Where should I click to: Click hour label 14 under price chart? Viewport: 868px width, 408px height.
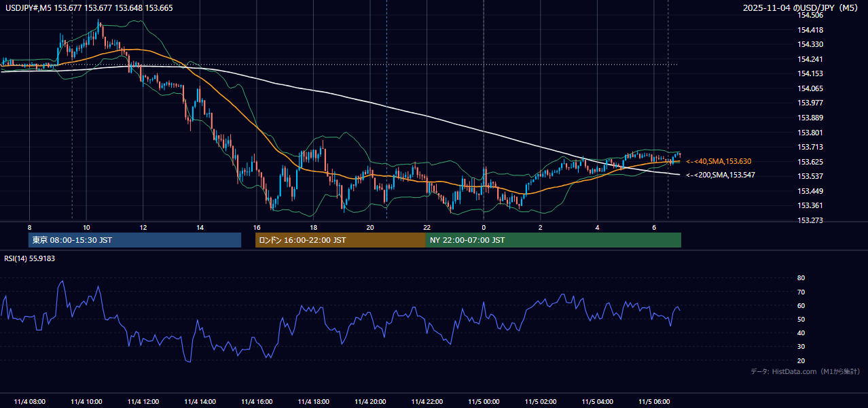coord(200,227)
